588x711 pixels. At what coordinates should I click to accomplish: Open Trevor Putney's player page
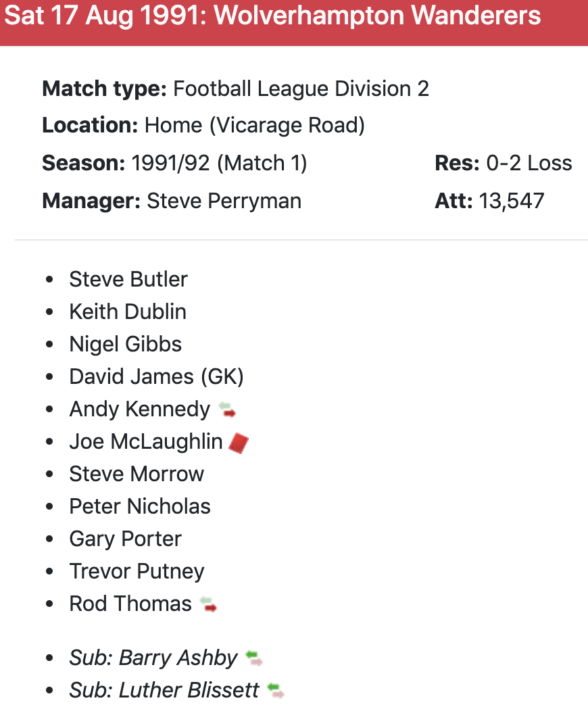coord(137,571)
